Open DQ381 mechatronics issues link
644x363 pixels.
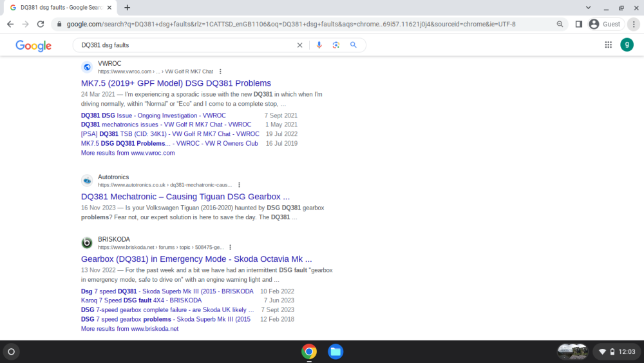pos(166,124)
